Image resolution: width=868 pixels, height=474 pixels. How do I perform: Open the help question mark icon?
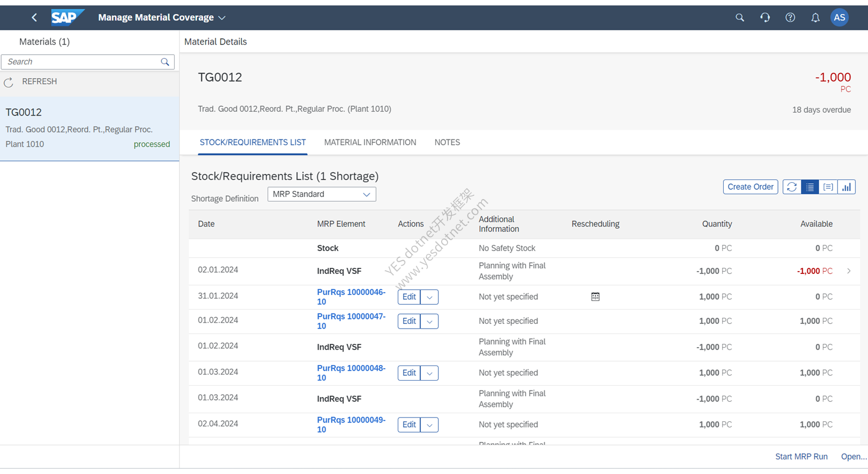point(790,17)
